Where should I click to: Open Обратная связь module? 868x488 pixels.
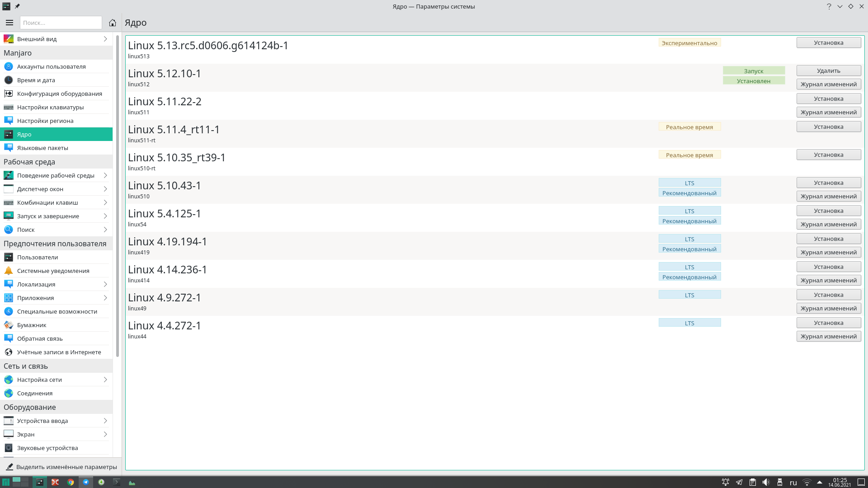click(56, 338)
